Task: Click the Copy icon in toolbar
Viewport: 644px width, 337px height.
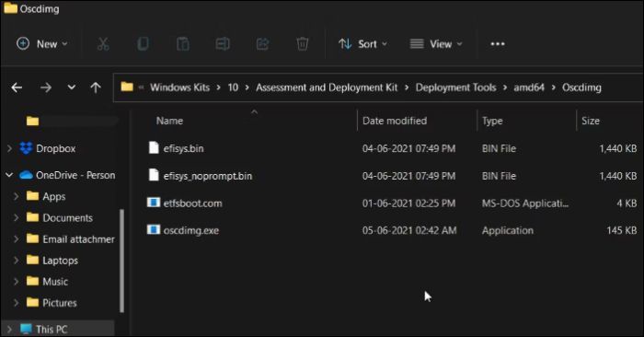Action: [143, 43]
